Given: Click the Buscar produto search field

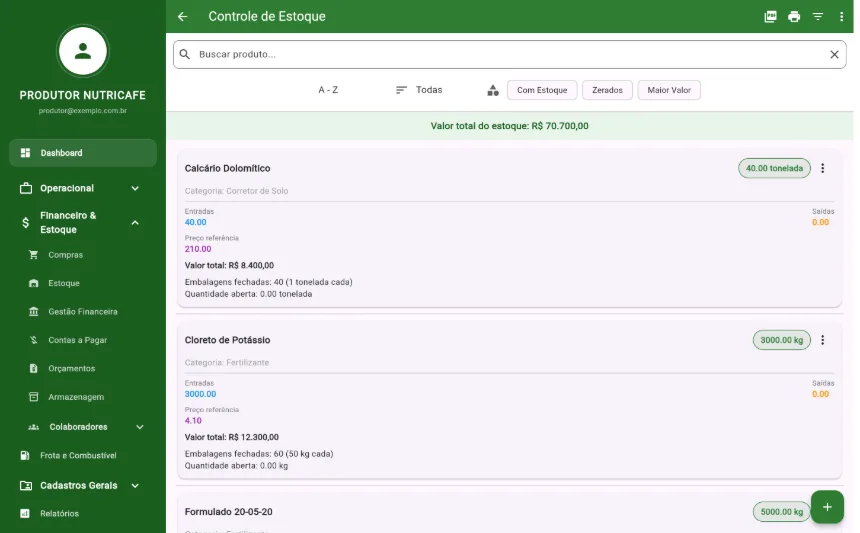Looking at the screenshot, I should coord(510,54).
